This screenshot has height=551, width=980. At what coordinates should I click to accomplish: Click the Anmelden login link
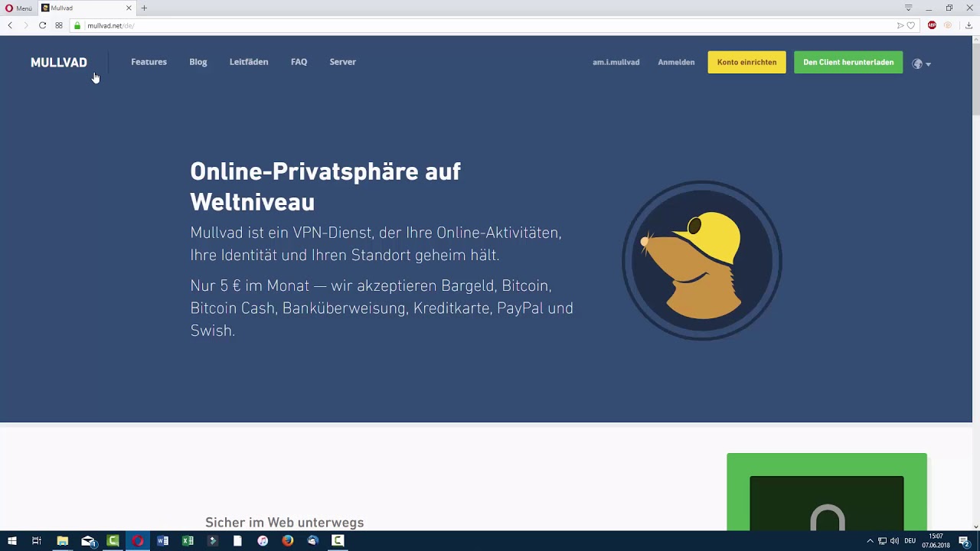[676, 63]
